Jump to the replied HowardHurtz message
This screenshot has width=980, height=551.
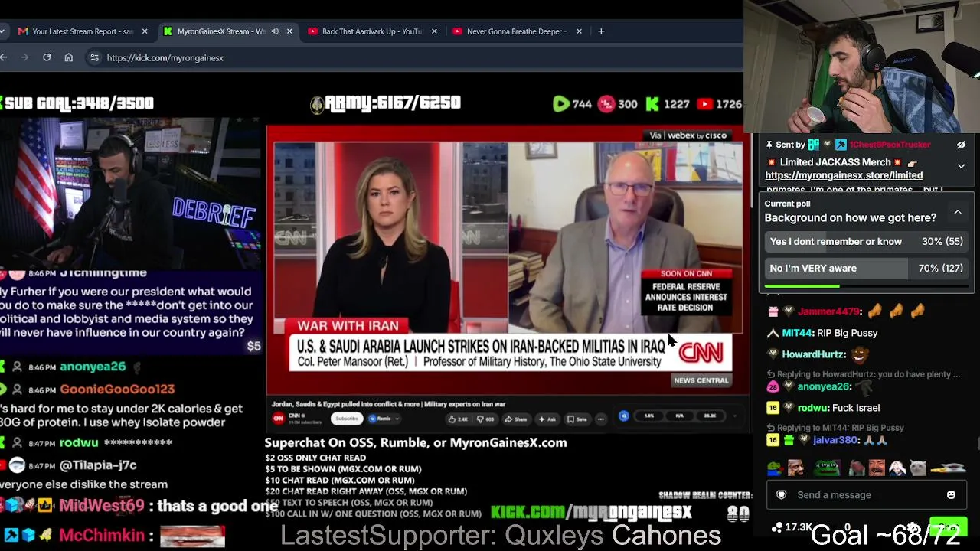tap(864, 374)
